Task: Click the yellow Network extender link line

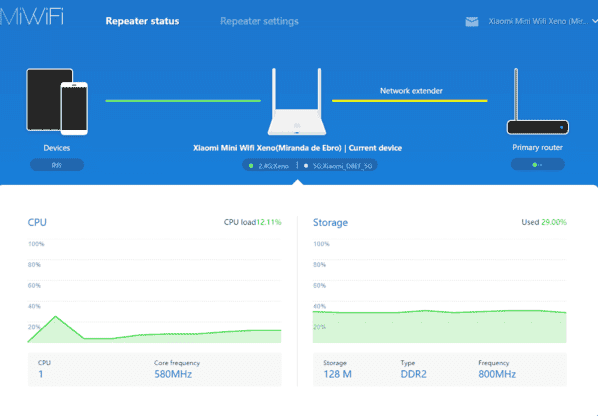Action: (x=410, y=101)
